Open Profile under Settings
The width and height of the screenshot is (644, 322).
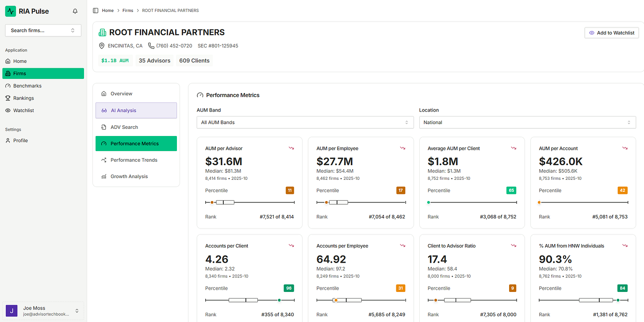coord(43,140)
